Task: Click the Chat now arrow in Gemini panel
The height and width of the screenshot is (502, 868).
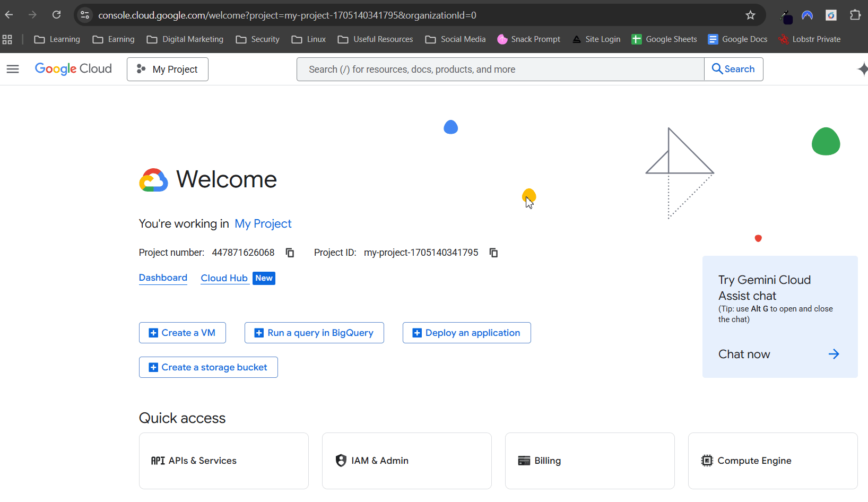Action: [x=834, y=354]
